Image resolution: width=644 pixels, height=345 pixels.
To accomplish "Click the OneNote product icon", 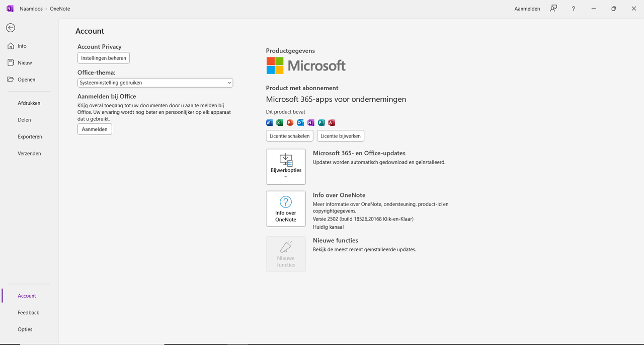I will coord(310,122).
